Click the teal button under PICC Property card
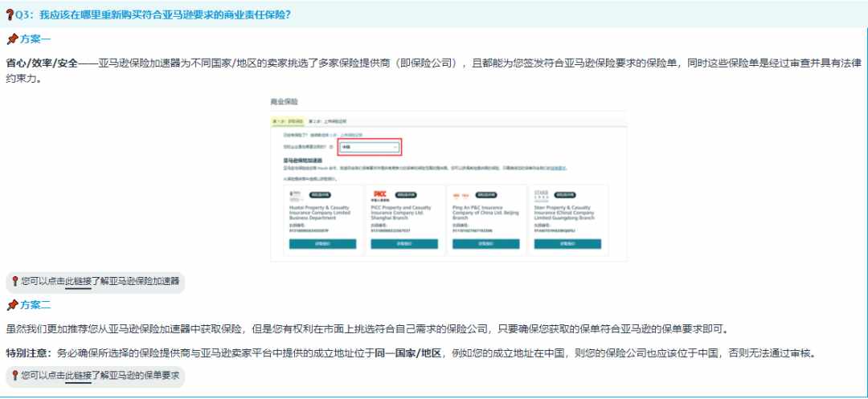Screen dimensions: 868x399 coord(404,244)
